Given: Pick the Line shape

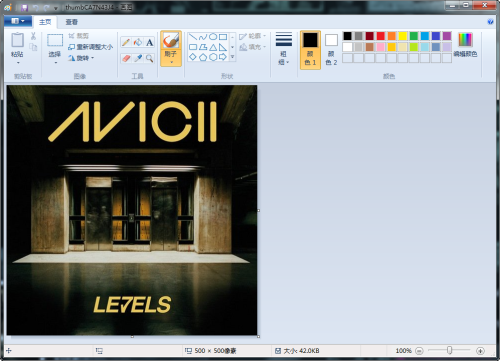Looking at the screenshot, I should 193,37.
